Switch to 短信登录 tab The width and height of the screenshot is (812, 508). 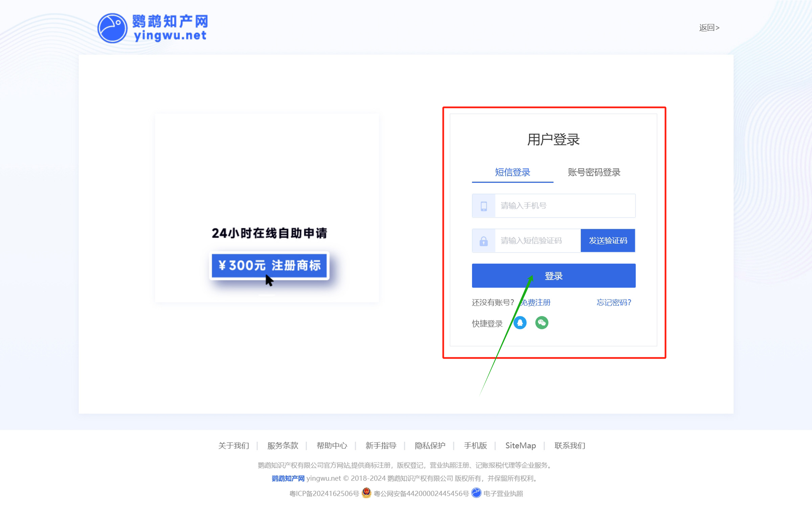(512, 172)
